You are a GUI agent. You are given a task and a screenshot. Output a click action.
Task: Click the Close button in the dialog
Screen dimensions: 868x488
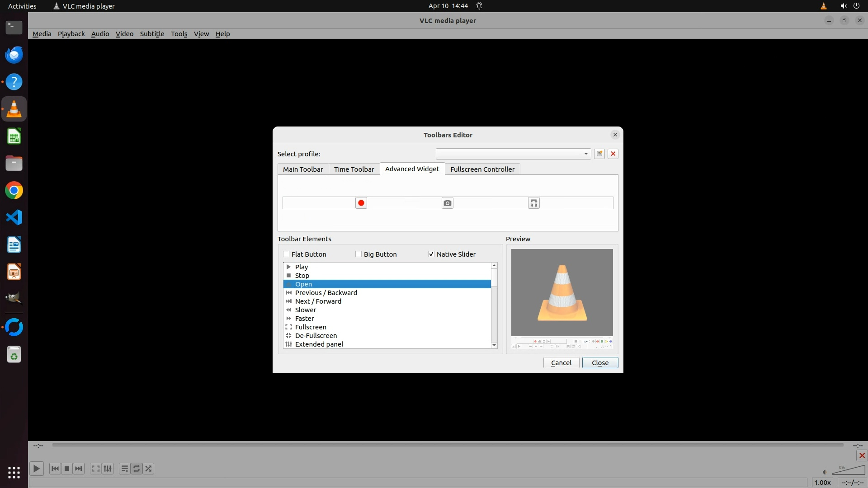pos(600,362)
